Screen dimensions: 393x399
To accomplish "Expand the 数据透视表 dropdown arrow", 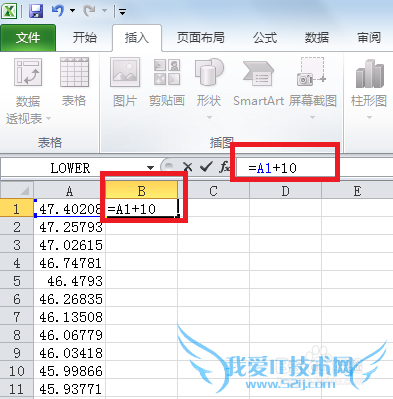I will (x=49, y=118).
